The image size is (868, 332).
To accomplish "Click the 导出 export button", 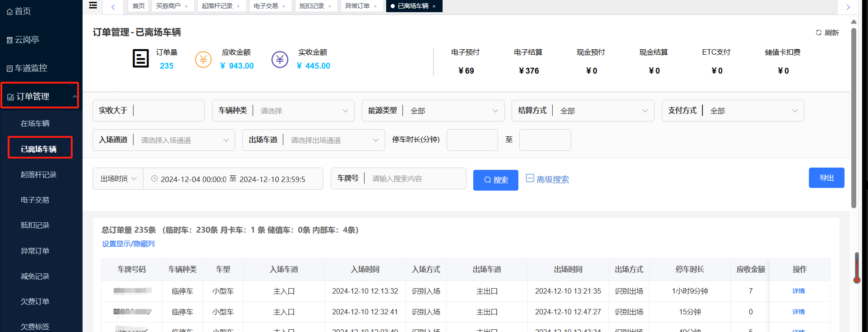I will (x=826, y=178).
